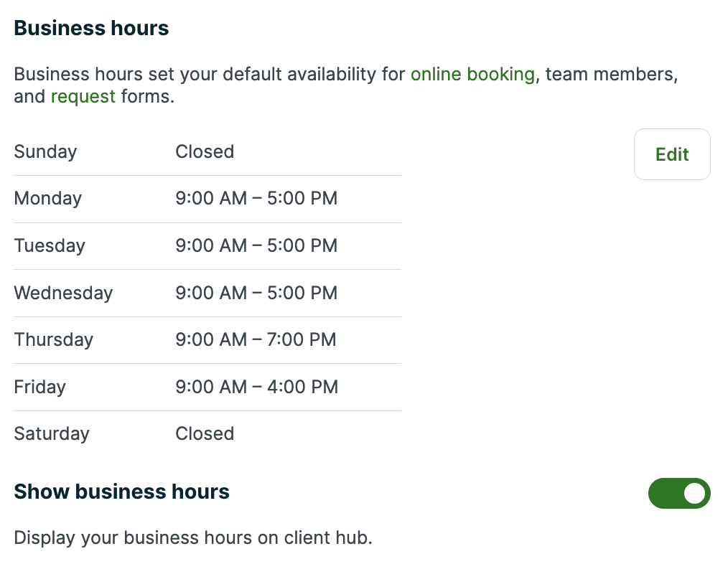
Task: Click Wednesday's 9:00 AM – 5:00 PM hours
Action: (256, 293)
